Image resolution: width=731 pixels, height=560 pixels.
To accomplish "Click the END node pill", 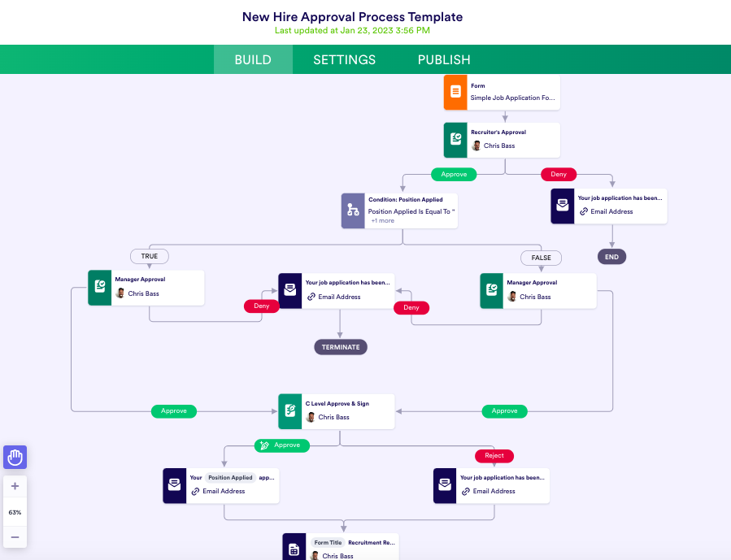I will [611, 257].
